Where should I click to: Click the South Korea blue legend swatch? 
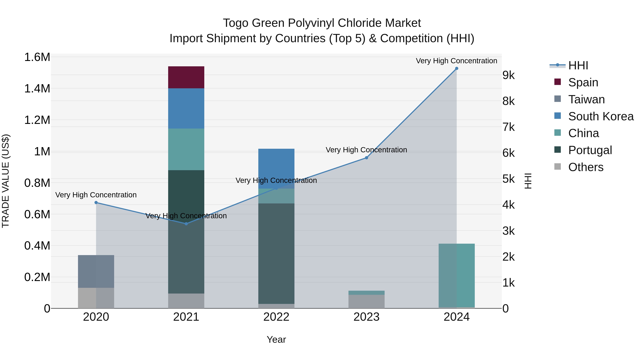click(x=557, y=116)
